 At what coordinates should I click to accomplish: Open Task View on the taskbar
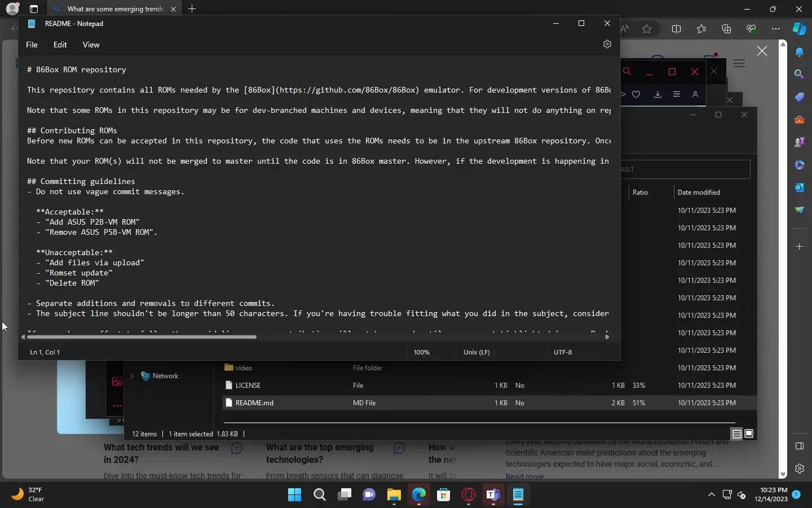[x=345, y=495]
